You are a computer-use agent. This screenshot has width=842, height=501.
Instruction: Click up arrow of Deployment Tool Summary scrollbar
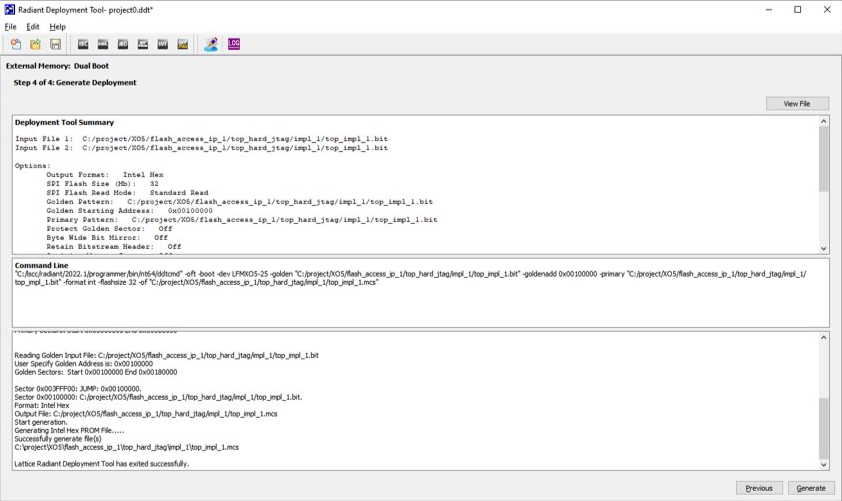pyautogui.click(x=824, y=121)
